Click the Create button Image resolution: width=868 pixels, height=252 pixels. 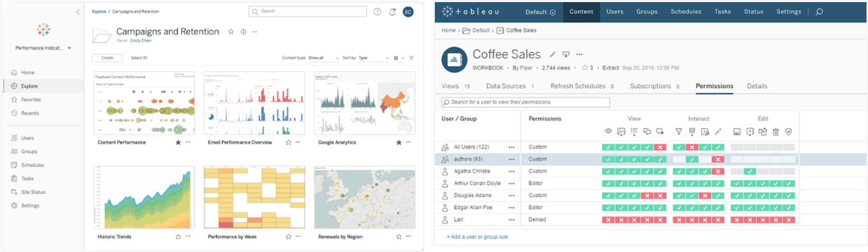(107, 58)
